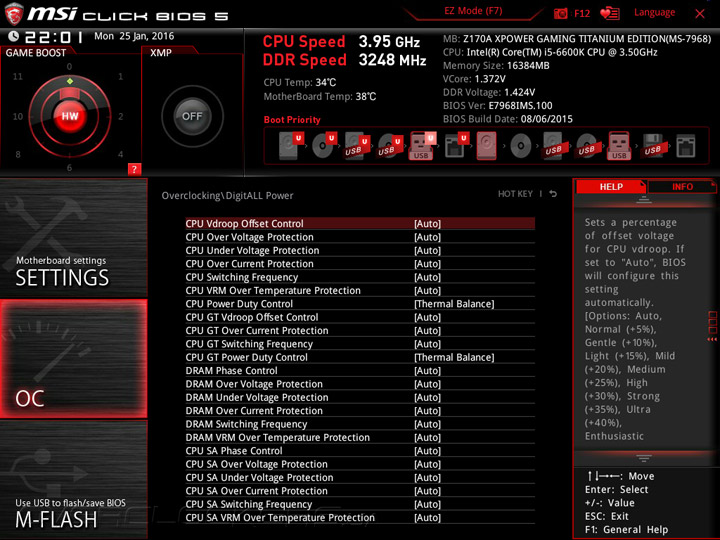The image size is (720, 540).
Task: Toggle the XMP OFF button
Action: click(x=192, y=116)
